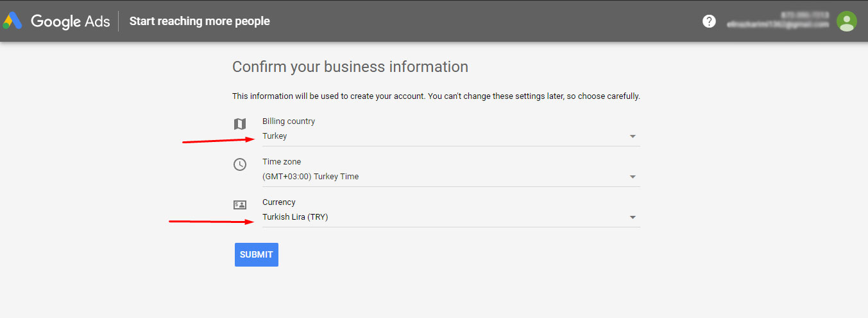Viewport: 868px width, 318px height.
Task: Click the Time zone label
Action: (282, 162)
